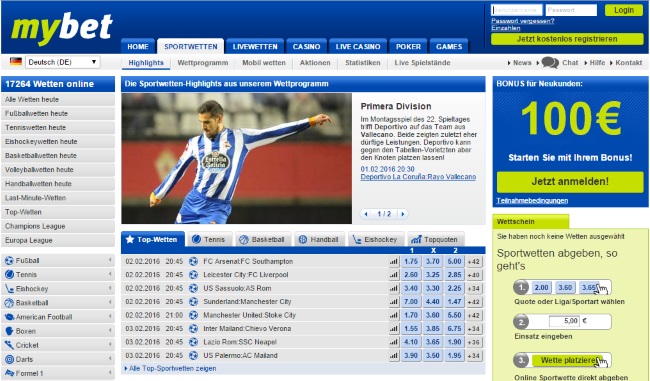This screenshot has height=381, width=650.
Task: Click the German flag icon
Action: [16, 62]
